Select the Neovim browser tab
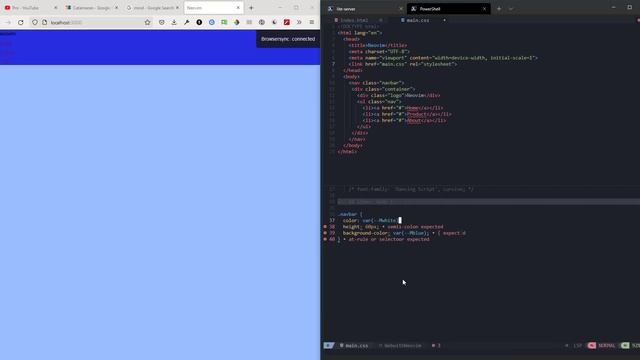 tap(213, 8)
